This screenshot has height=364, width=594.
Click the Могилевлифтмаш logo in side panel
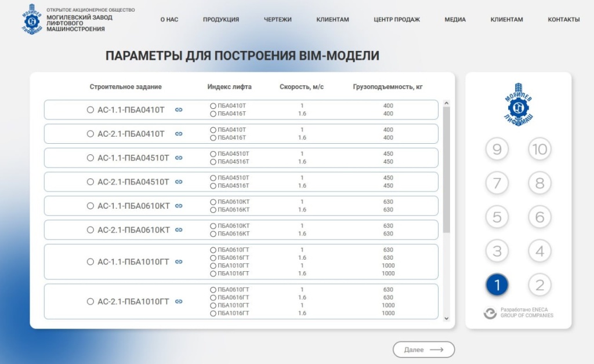coord(518,104)
